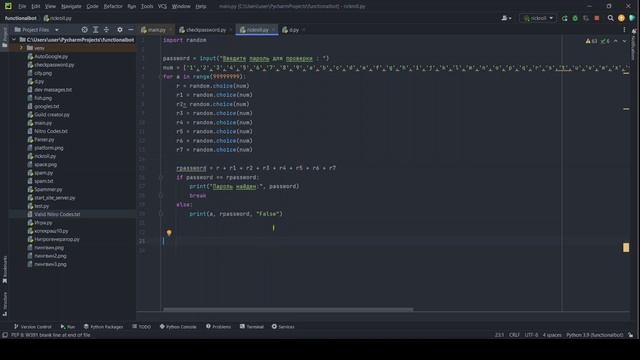The height and width of the screenshot is (360, 640).
Task: Open the editor tabs more options menu
Action: click(624, 30)
